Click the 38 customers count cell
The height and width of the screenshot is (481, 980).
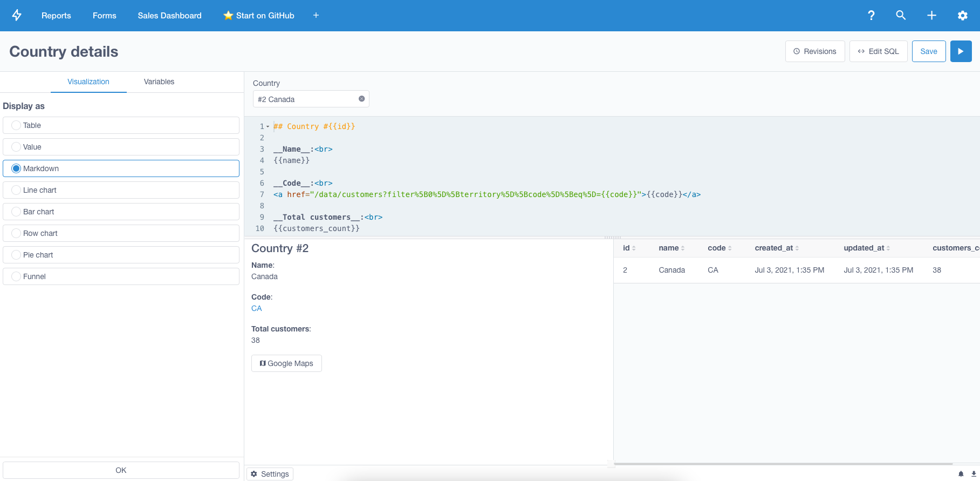click(937, 270)
